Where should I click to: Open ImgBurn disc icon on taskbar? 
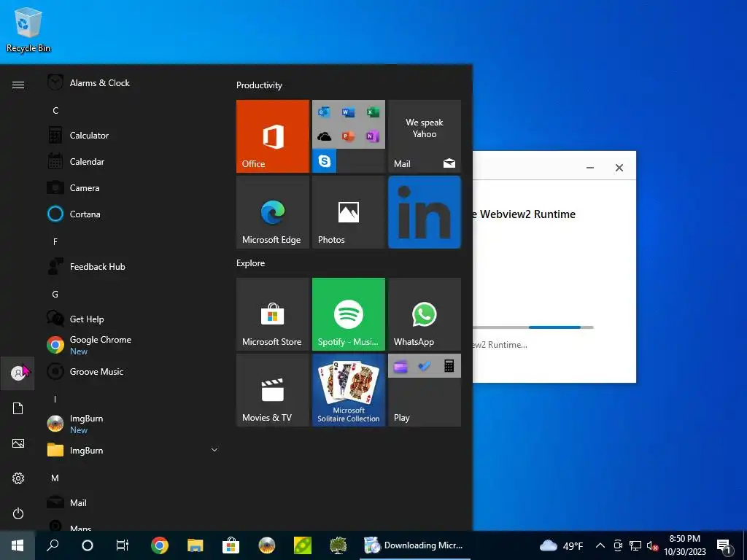click(267, 545)
